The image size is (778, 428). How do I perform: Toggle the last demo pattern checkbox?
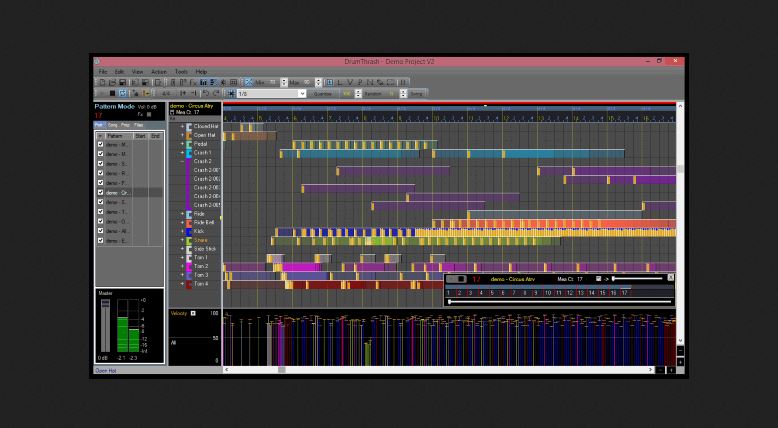pyautogui.click(x=101, y=241)
